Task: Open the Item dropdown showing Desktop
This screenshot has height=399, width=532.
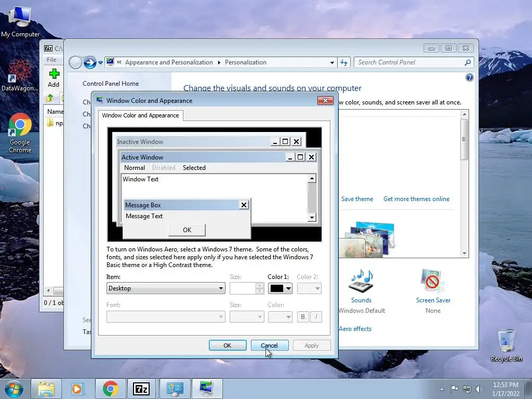Action: [166, 288]
